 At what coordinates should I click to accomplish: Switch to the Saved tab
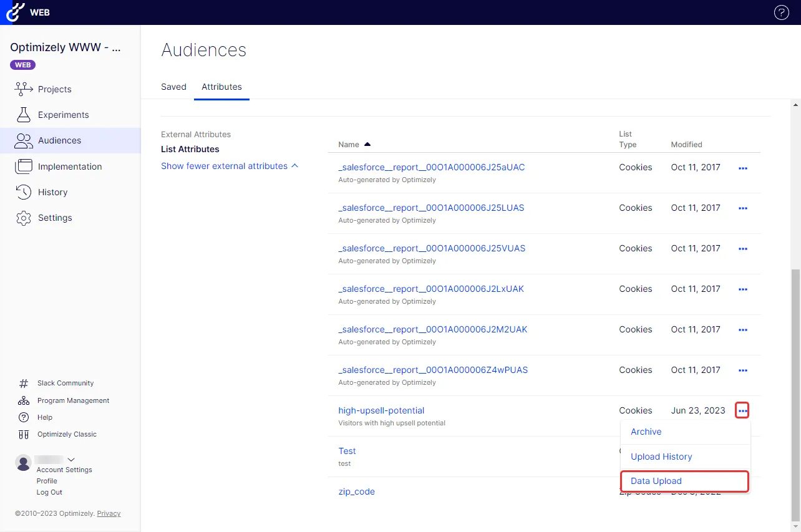tap(173, 87)
